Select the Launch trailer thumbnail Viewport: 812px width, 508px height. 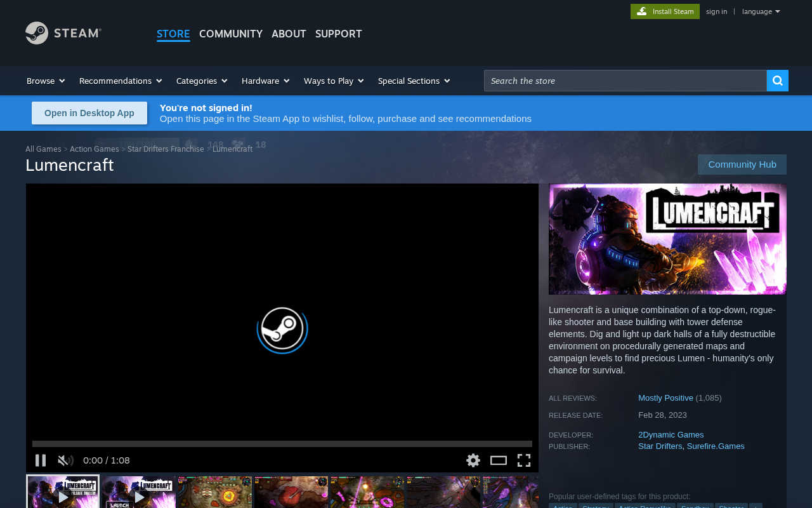(139, 492)
